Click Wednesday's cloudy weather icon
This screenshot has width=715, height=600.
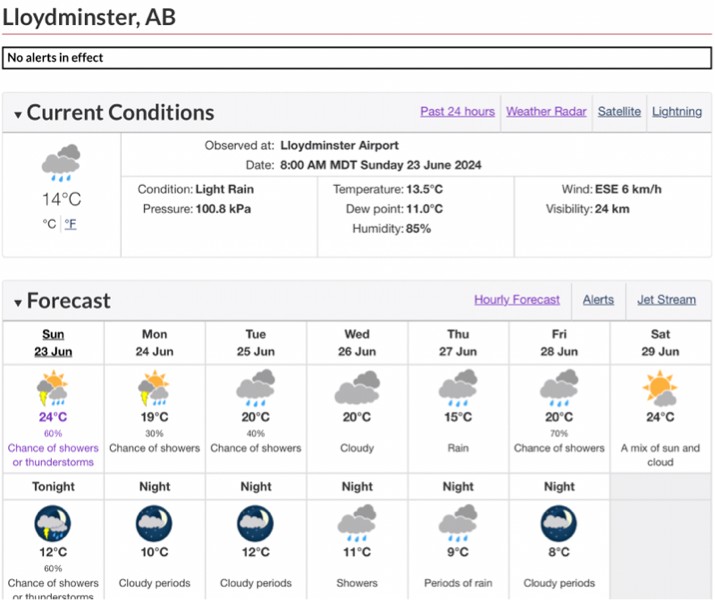(357, 388)
